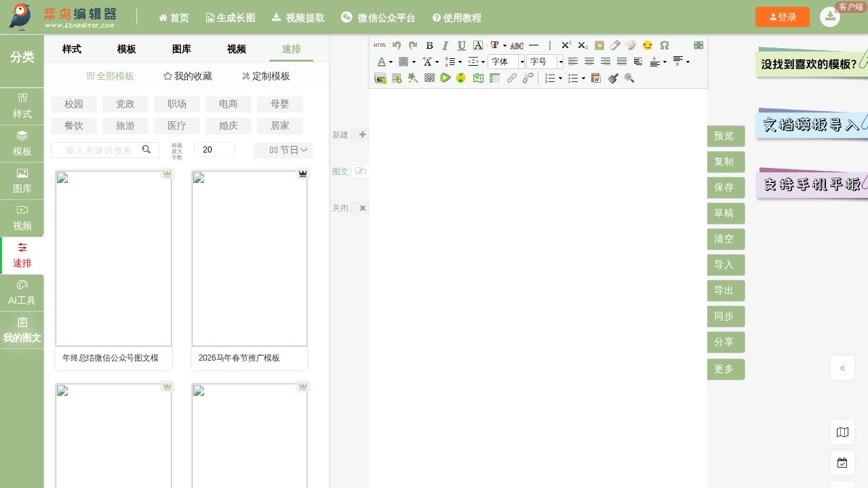Click the green play video insert icon
The image size is (868, 488).
(446, 78)
